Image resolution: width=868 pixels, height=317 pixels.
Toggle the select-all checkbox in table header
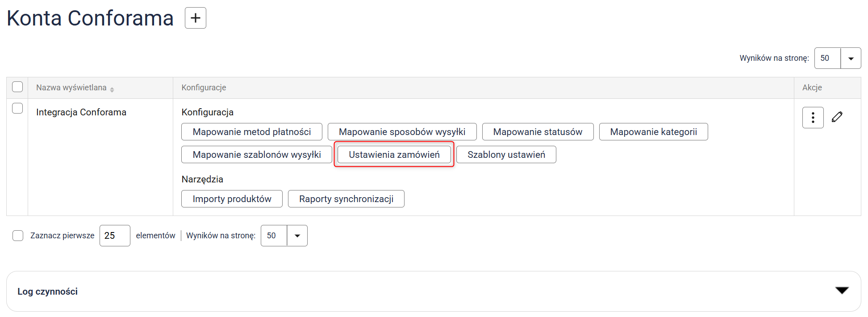[x=17, y=87]
